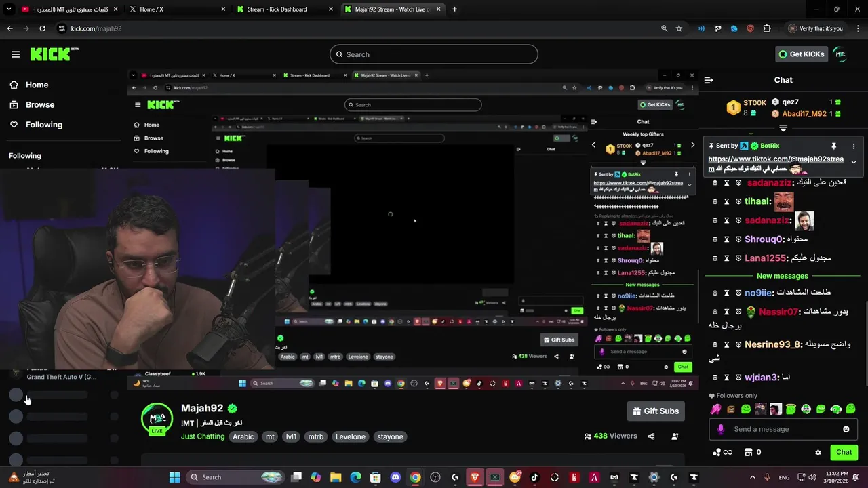Viewport: 868px width, 488px height.
Task: Open Discord from the taskbar
Action: 395,477
